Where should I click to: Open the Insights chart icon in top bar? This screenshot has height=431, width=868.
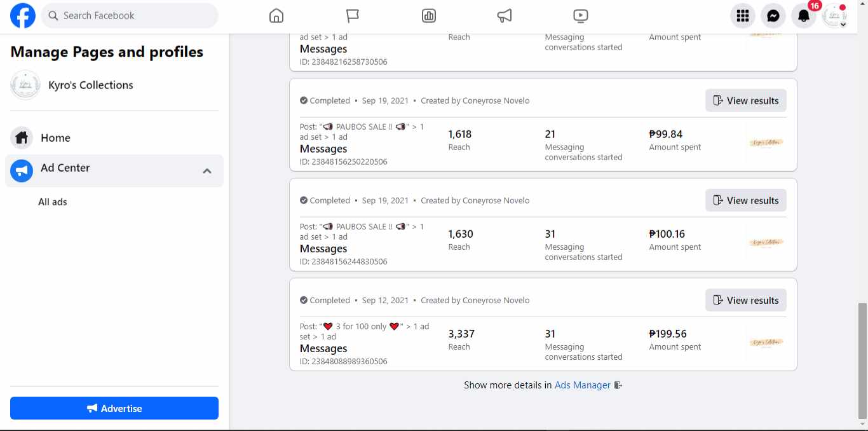click(429, 16)
